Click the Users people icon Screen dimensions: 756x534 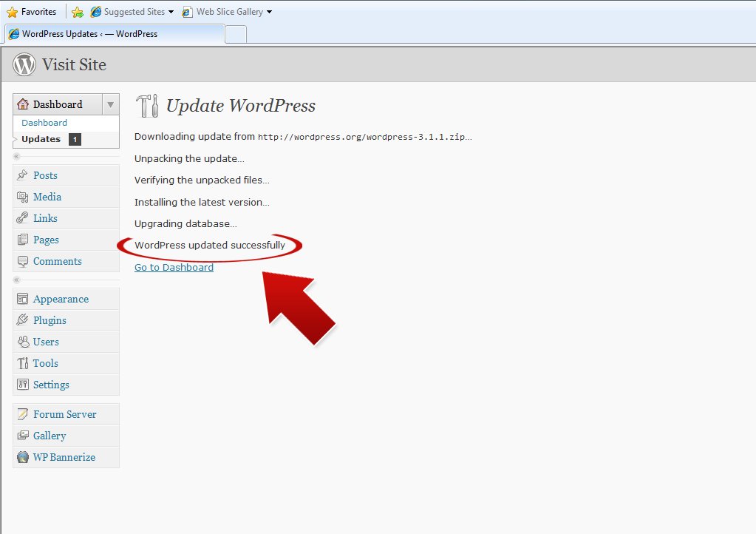23,342
